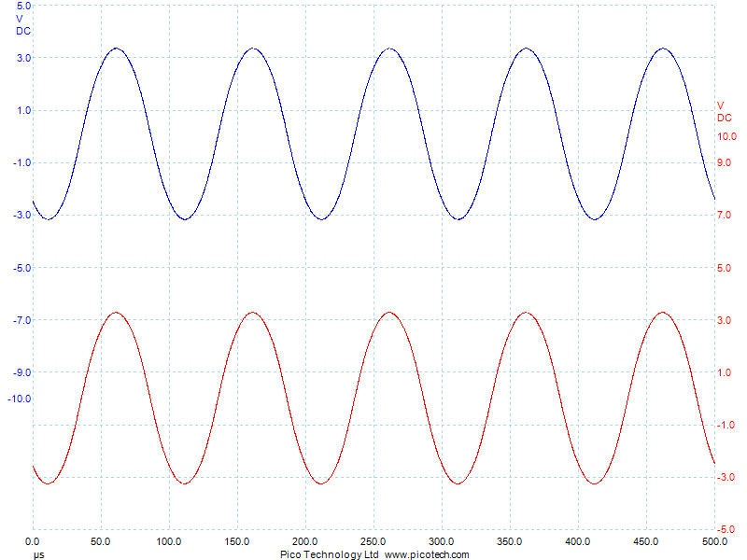Click the red 1.0 label on right axis
Screen dimensions: 747x560
(x=725, y=372)
